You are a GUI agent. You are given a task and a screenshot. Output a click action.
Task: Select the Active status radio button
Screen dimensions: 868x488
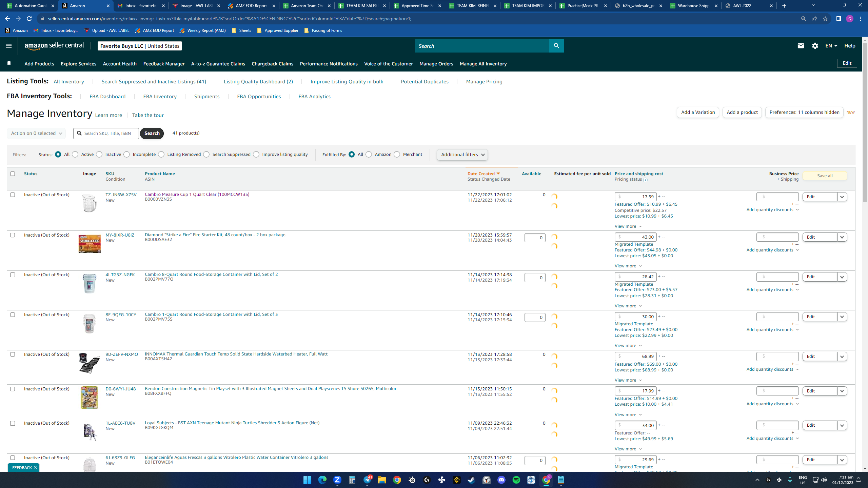pos(75,155)
